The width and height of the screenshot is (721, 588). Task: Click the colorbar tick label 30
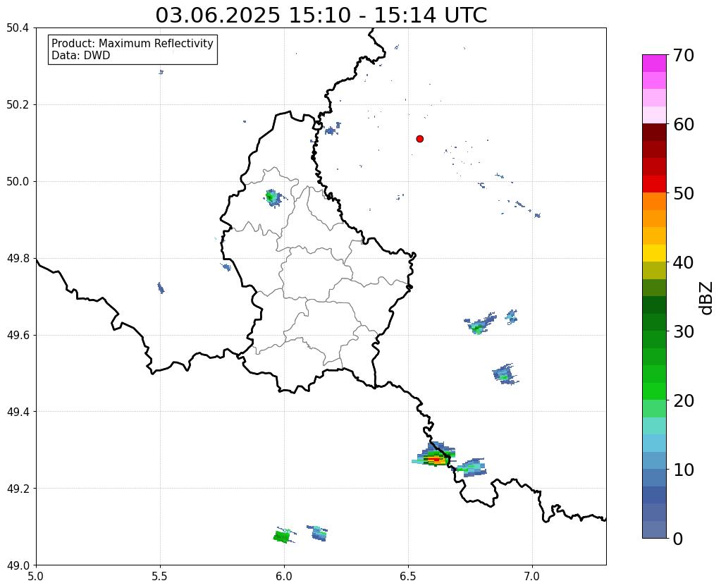[x=684, y=331]
